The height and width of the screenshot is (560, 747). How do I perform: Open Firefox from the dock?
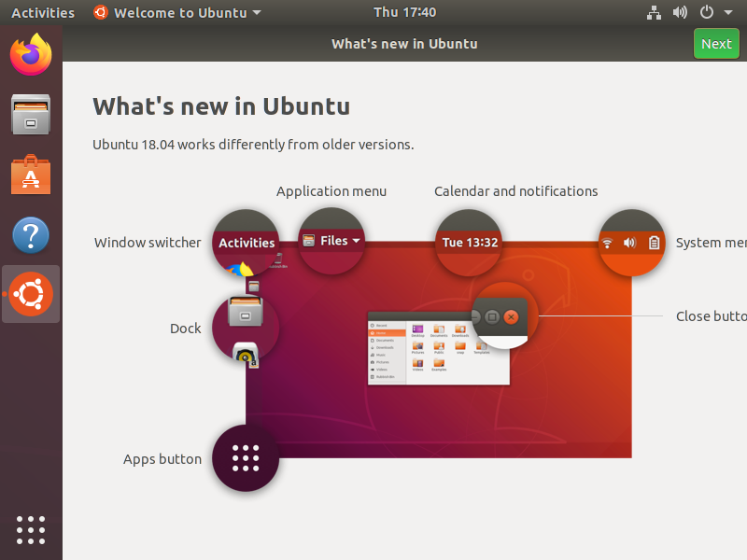31,54
